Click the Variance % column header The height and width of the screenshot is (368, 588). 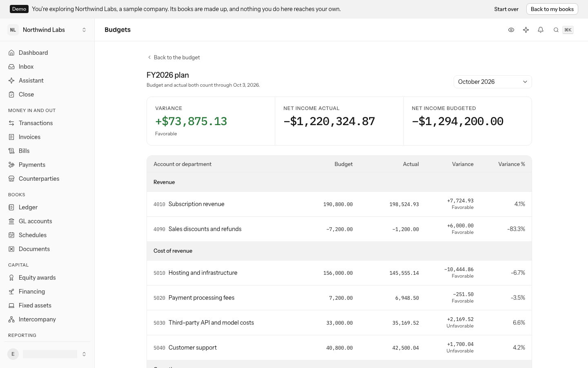512,164
